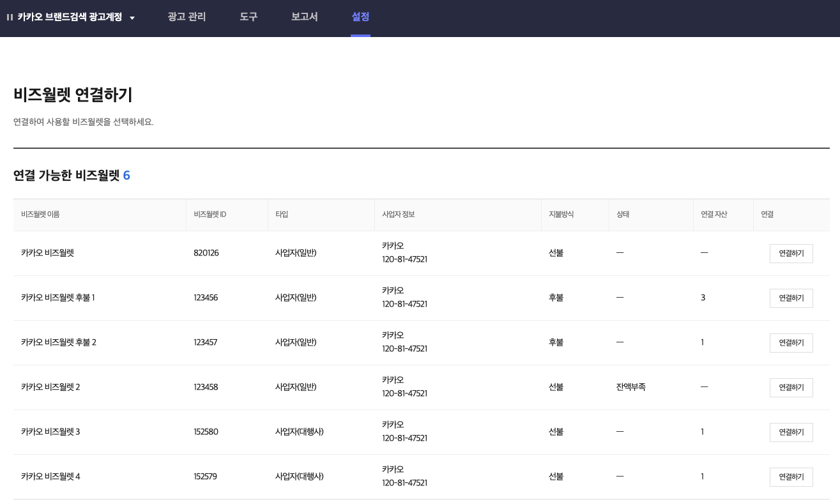Select the 카카오 비즈월렛 후불 1 name cell

tap(57, 298)
